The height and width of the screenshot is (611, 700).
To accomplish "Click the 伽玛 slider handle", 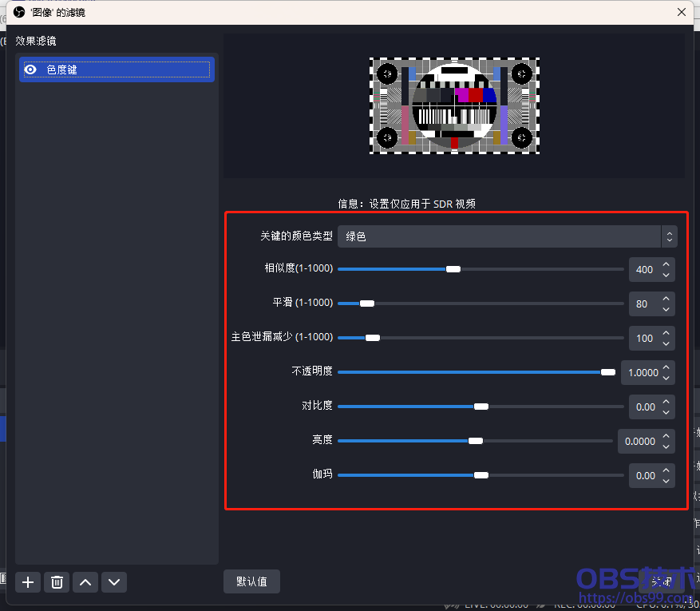I will pyautogui.click(x=481, y=475).
